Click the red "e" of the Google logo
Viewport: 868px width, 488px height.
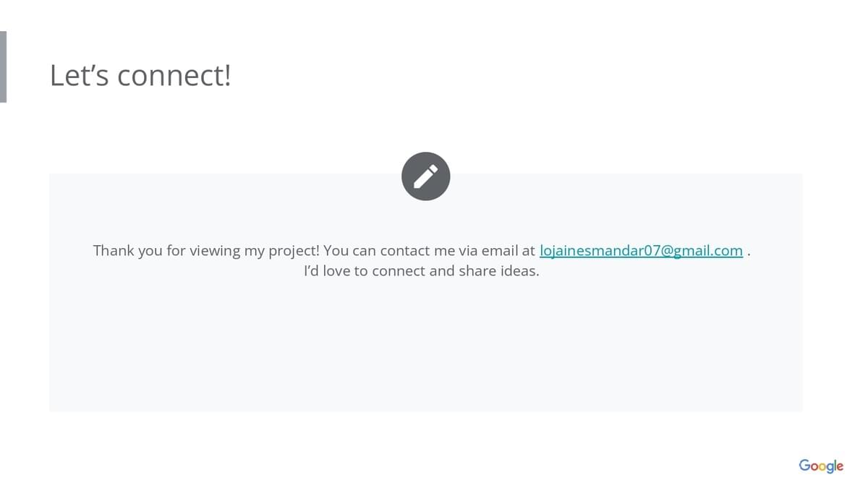point(839,466)
